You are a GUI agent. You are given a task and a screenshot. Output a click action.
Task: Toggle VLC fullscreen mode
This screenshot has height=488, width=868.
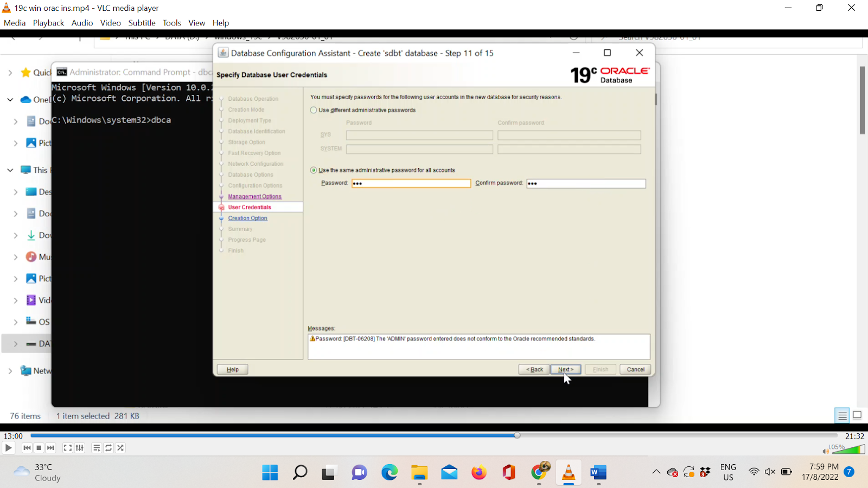[68, 448]
